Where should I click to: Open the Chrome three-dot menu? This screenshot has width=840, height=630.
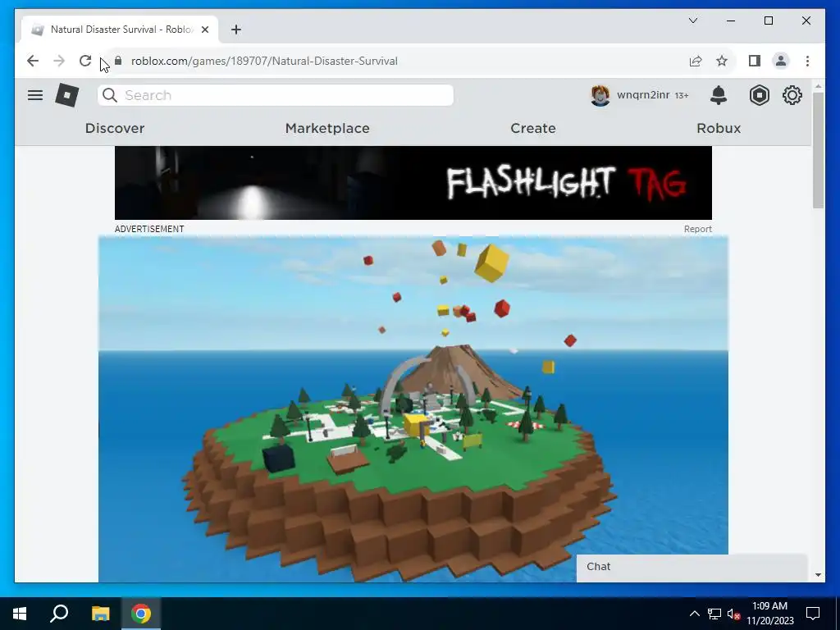807,61
